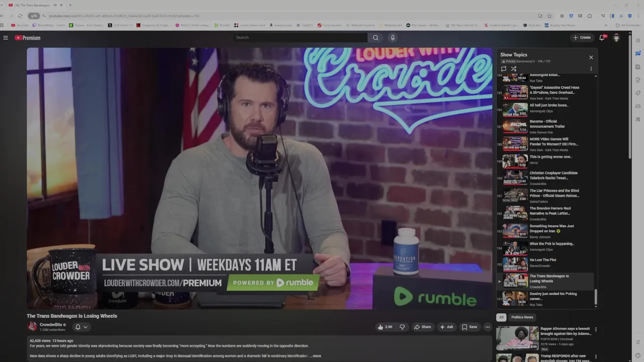This screenshot has height=362, width=644.
Task: Expand description with ...more
Action: (315, 356)
